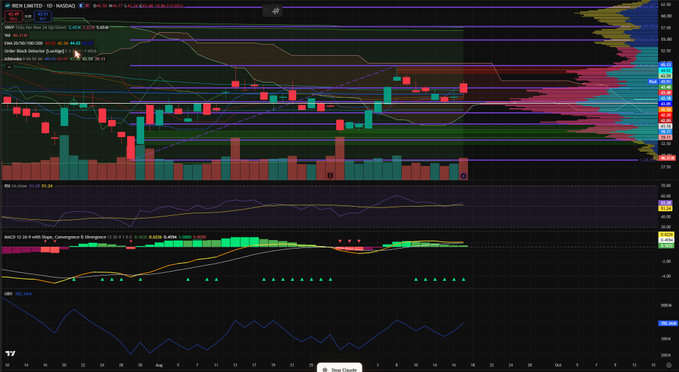Collapse the indicator legend with the chevron
This screenshot has width=679, height=372.
click(9, 67)
